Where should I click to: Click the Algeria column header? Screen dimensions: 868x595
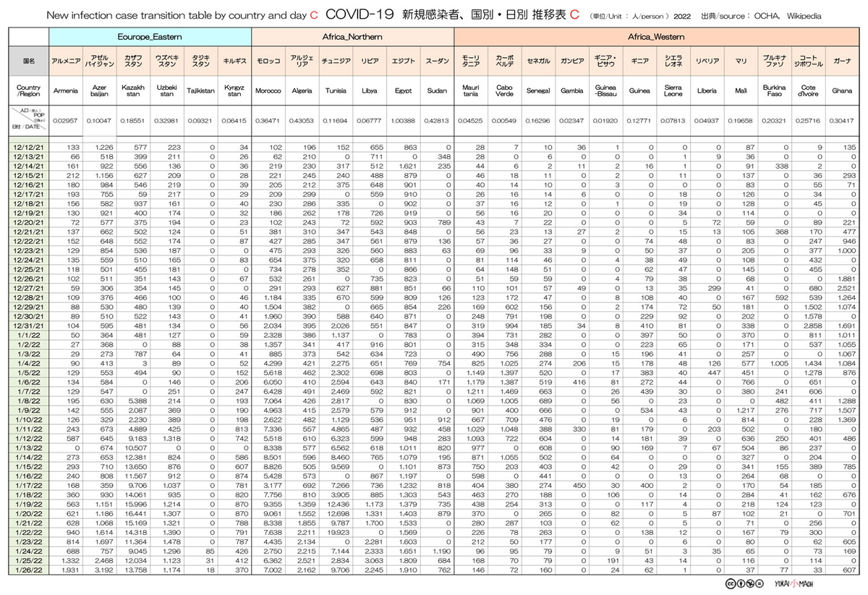point(302,90)
